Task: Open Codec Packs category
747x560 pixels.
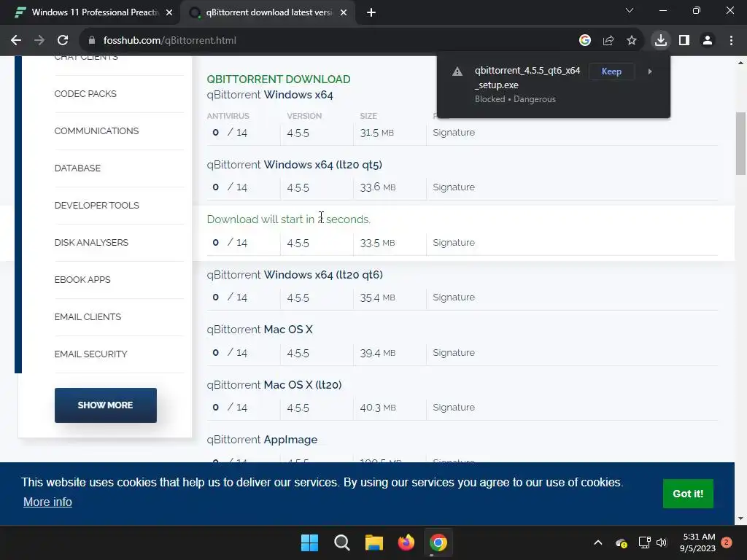Action: pyautogui.click(x=85, y=94)
